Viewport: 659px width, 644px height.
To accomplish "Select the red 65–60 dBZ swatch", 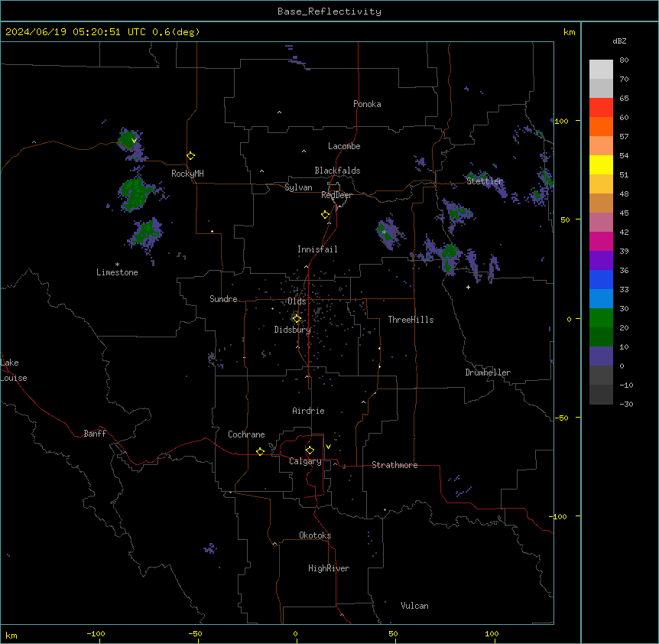I will (601, 108).
